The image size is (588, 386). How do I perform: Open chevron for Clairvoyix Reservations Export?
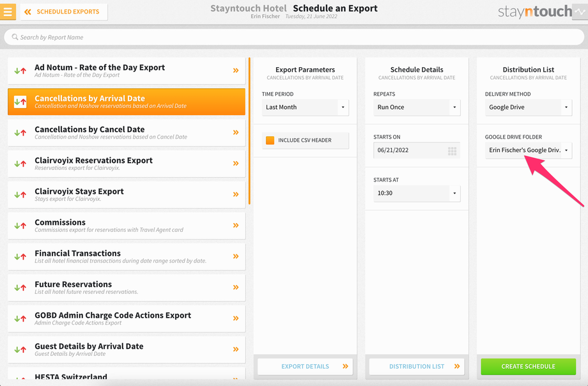(235, 164)
